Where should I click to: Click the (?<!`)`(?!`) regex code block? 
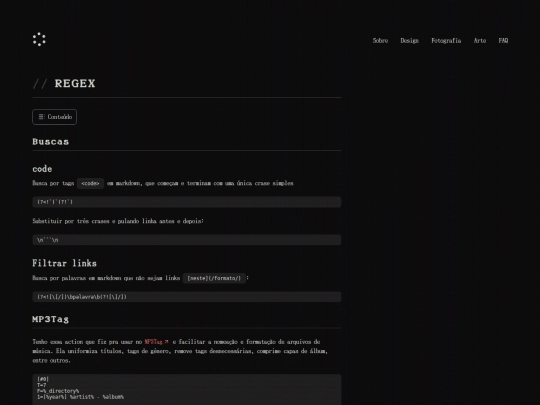[187, 202]
